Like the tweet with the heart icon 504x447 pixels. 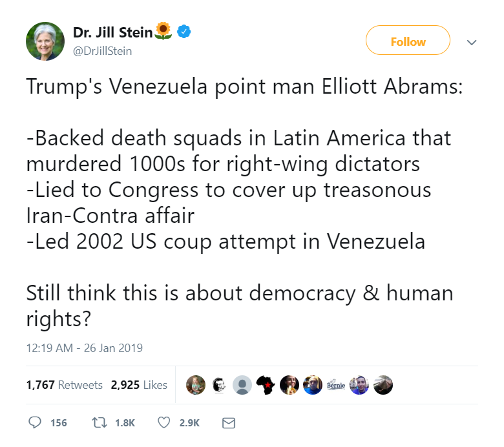[164, 422]
